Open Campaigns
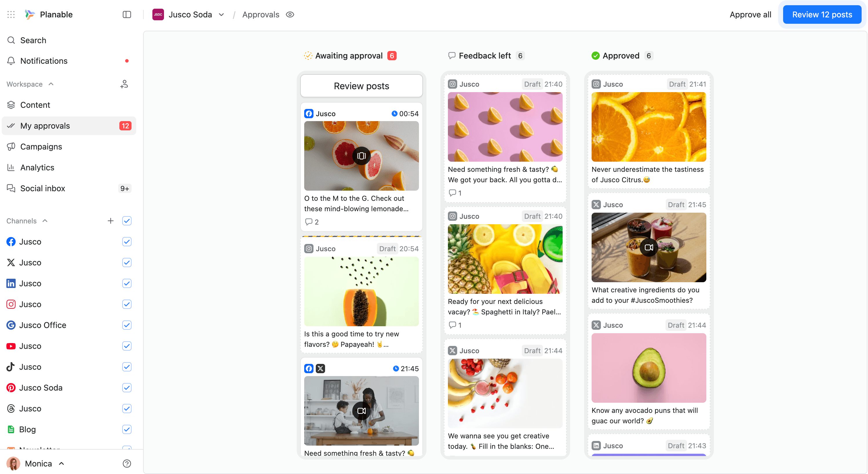Screen dimensions: 868x474 69,147
